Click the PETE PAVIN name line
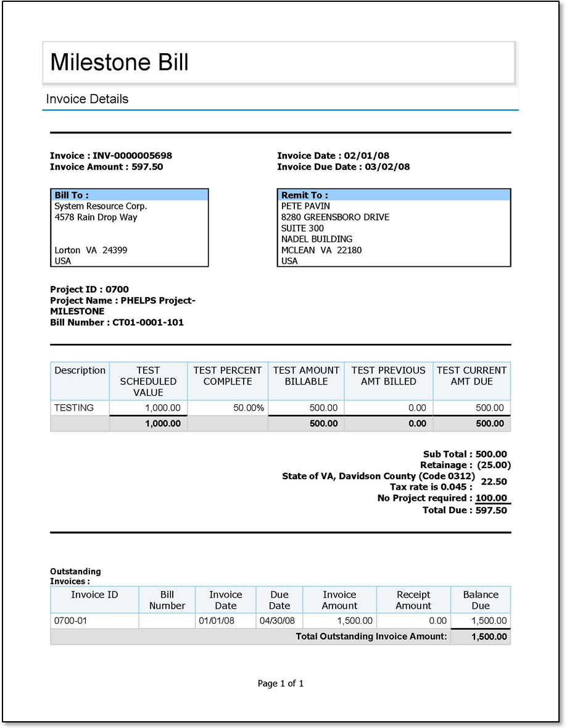 [305, 206]
